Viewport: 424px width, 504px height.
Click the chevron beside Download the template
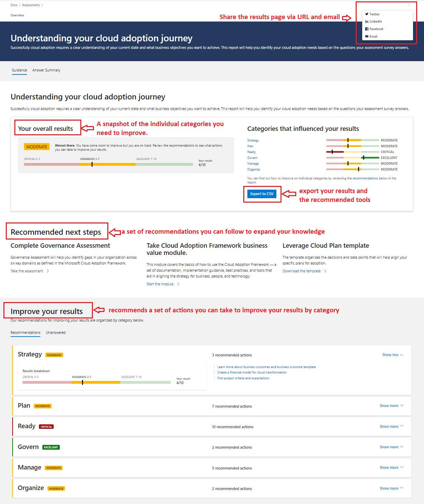pyautogui.click(x=325, y=271)
